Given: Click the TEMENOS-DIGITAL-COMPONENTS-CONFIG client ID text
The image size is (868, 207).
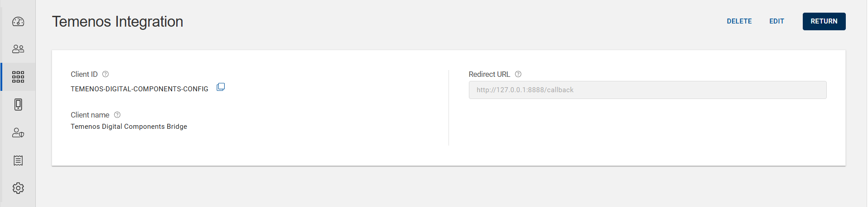Looking at the screenshot, I should (140, 89).
